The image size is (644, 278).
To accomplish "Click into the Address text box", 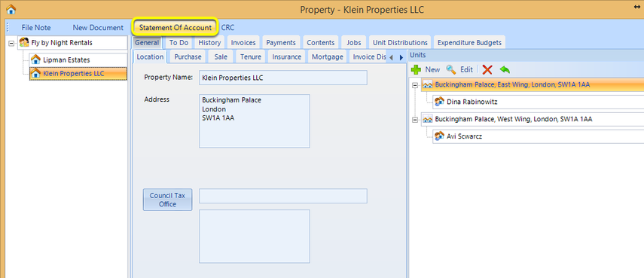I will tap(255, 121).
